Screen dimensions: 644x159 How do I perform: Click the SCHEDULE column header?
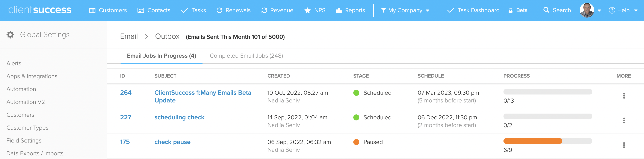[431, 76]
